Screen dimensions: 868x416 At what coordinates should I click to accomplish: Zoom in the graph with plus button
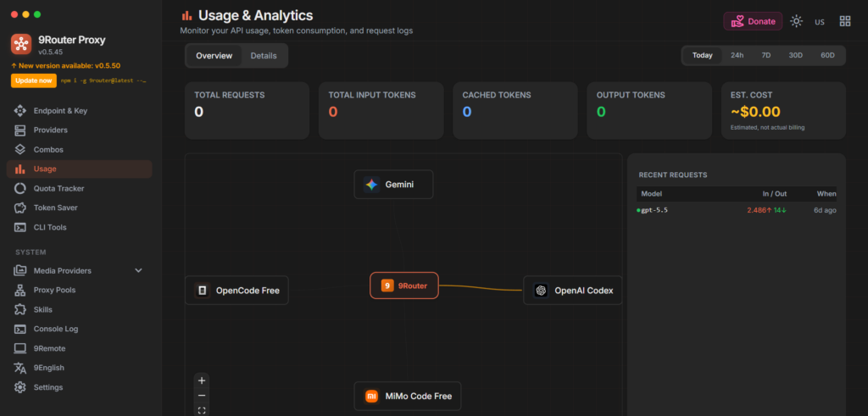tap(202, 380)
